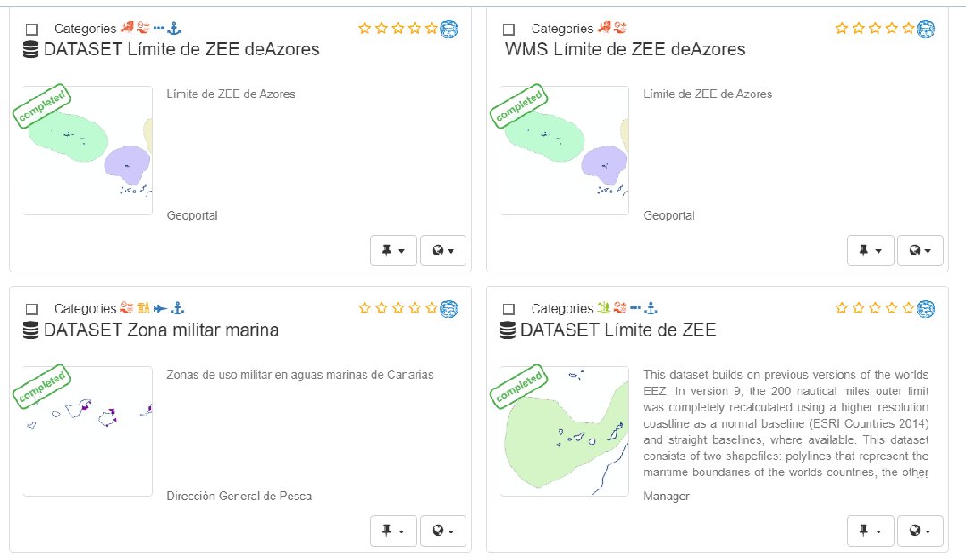Click the airplane category icon on Zona militar marina
Image resolution: width=966 pixels, height=560 pixels.
(x=160, y=307)
